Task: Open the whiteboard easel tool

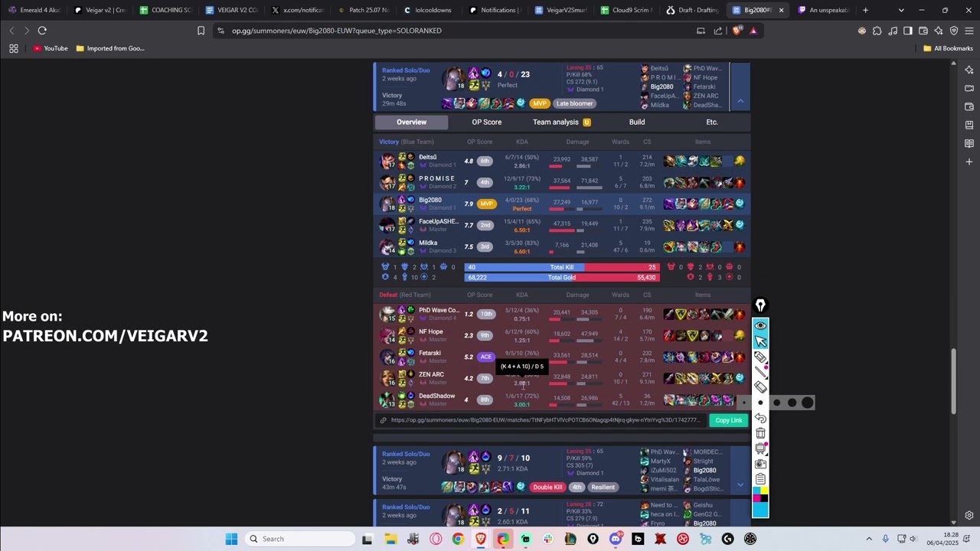Action: [x=760, y=448]
